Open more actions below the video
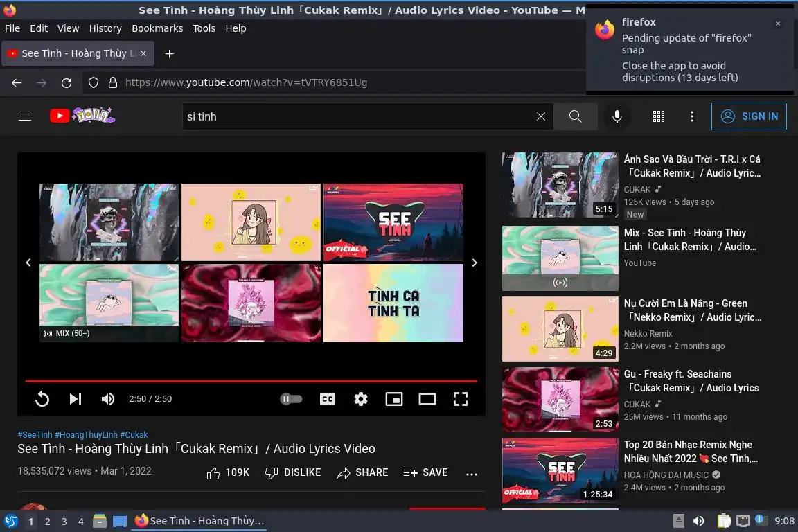 click(x=472, y=473)
